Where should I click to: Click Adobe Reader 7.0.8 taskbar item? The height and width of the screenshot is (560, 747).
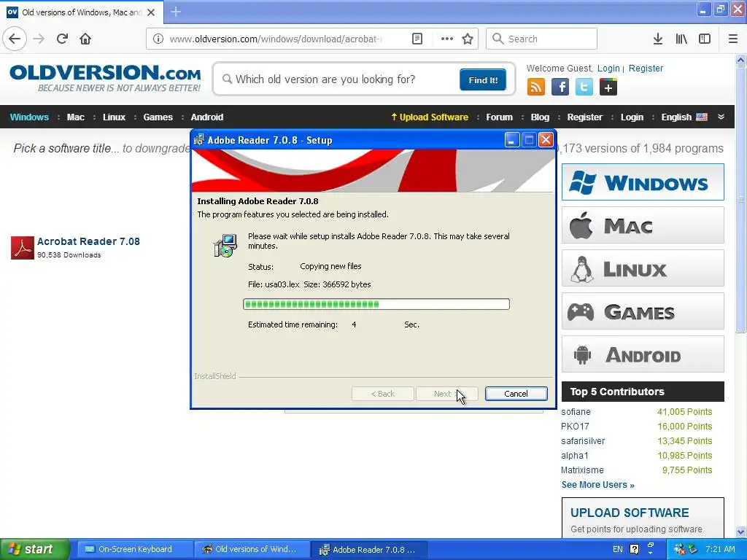(368, 550)
